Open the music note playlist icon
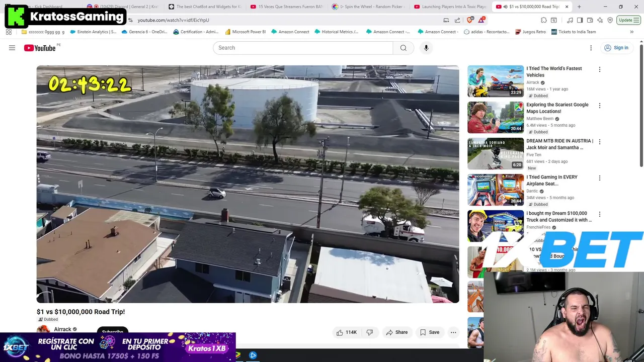This screenshot has width=644, height=362. coord(570,20)
